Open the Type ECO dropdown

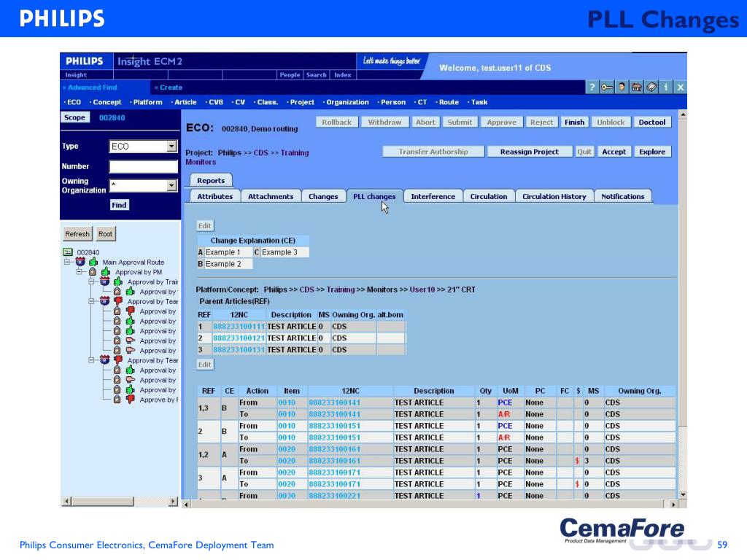[172, 146]
